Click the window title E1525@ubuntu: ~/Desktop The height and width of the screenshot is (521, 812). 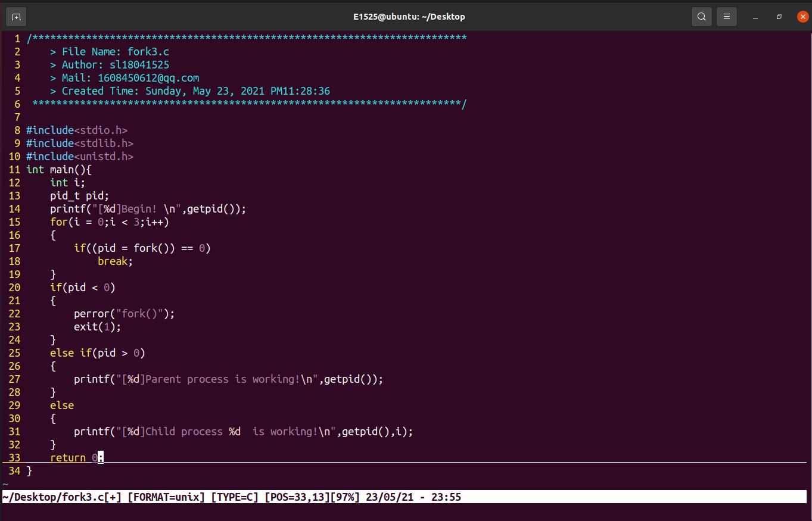(x=409, y=17)
